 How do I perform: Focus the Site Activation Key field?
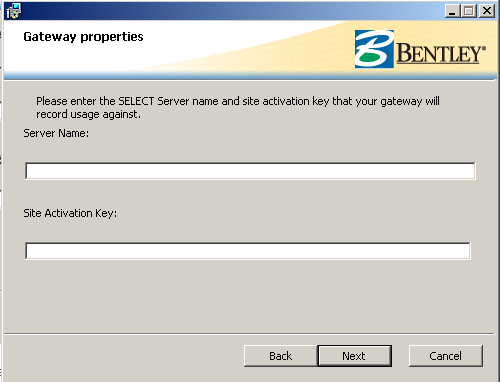tap(248, 251)
